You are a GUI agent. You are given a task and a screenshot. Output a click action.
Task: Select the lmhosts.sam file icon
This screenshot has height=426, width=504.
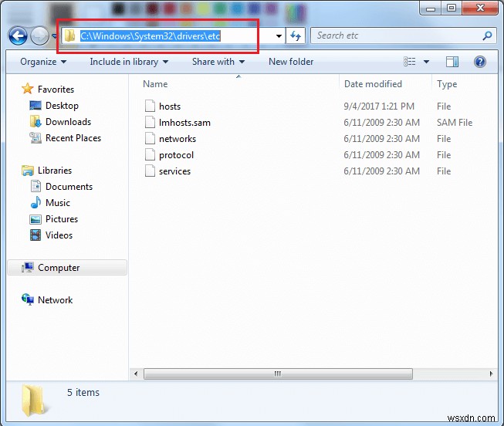tap(150, 122)
